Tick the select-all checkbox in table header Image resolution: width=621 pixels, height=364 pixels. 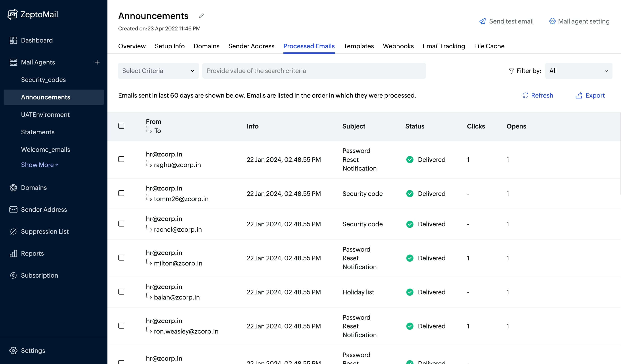click(121, 126)
